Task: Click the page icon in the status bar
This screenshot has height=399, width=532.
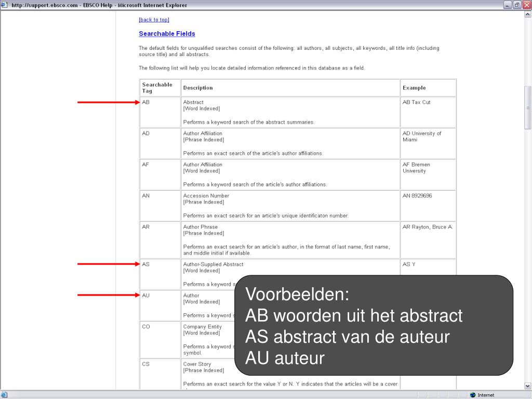Action: click(4, 395)
